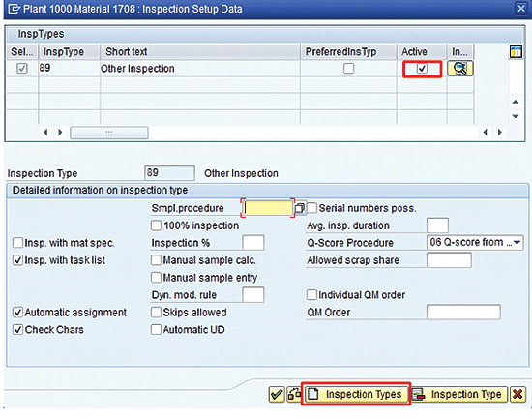Check the PreferredInsTyp box
This screenshot has width=532, height=420.
(x=348, y=69)
